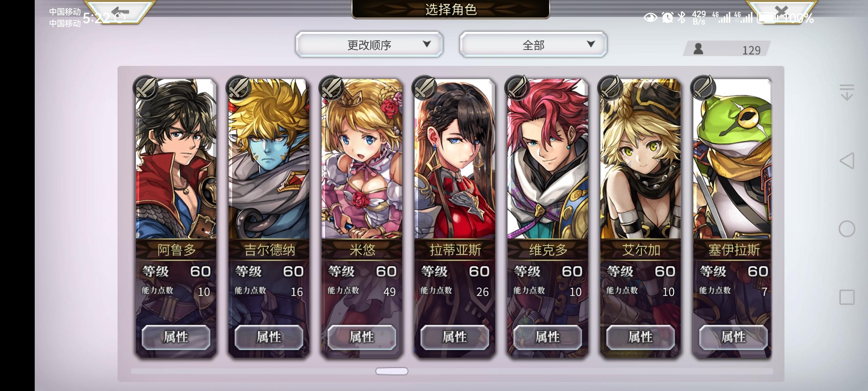
Task: Tap the Android home circle button
Action: [847, 229]
